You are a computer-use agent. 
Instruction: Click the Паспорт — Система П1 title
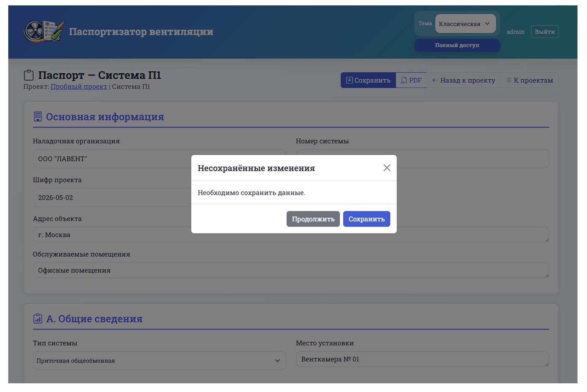(x=99, y=75)
